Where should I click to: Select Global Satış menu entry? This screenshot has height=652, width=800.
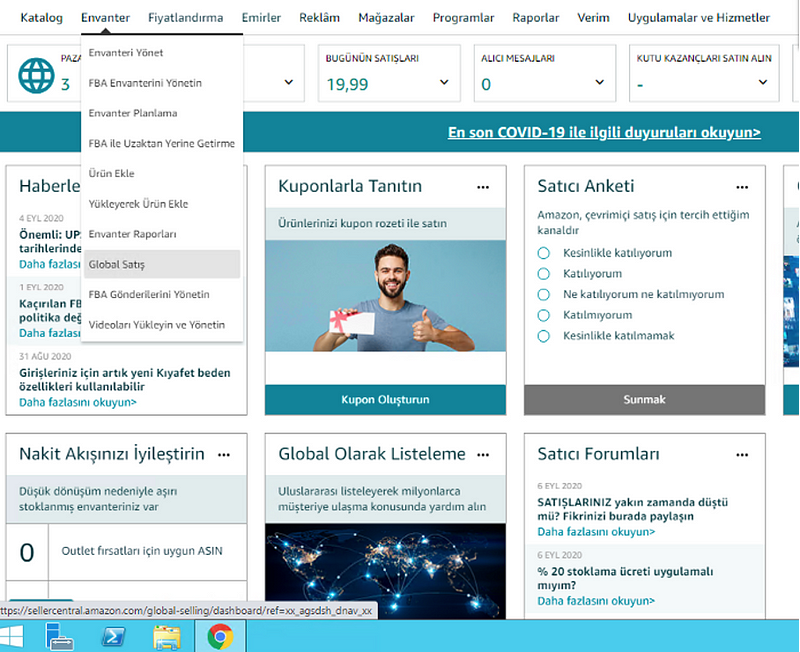162,264
